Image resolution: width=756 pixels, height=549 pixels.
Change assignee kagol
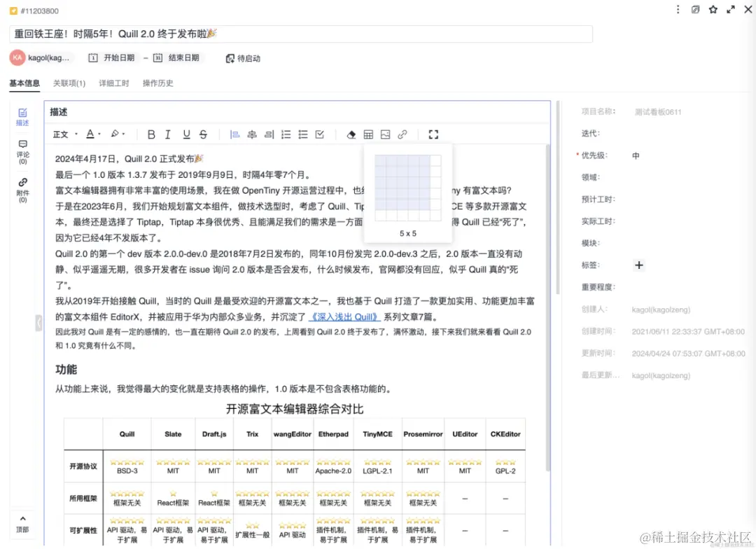pyautogui.click(x=41, y=58)
